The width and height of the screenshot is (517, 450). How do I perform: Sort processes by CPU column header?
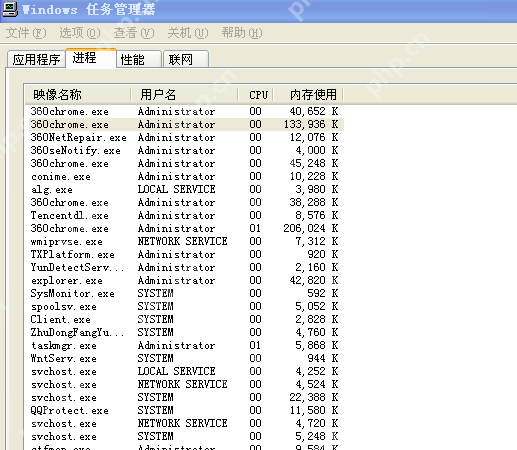[256, 95]
